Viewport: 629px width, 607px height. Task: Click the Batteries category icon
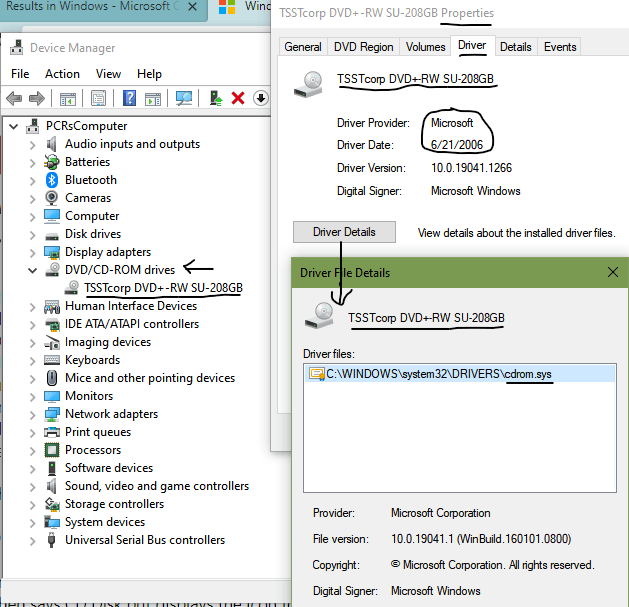coord(52,162)
